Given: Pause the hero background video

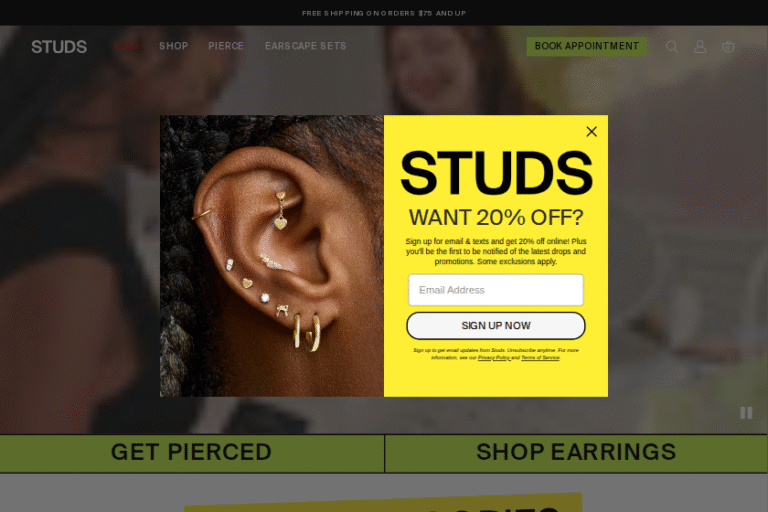Looking at the screenshot, I should (x=745, y=413).
